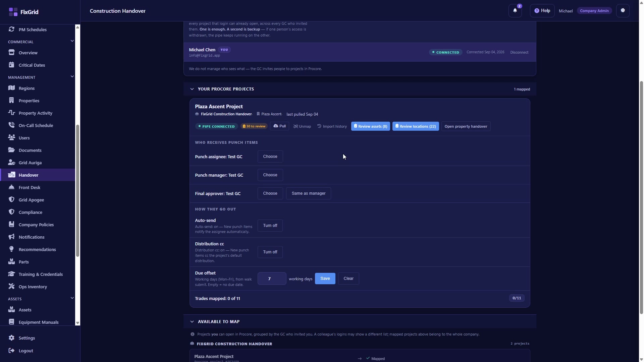Click Review assets (8)

pyautogui.click(x=370, y=126)
